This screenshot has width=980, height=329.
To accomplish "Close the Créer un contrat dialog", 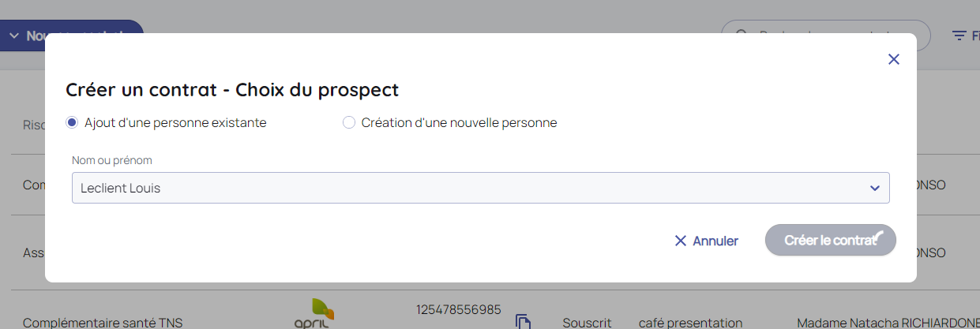I will pyautogui.click(x=894, y=59).
